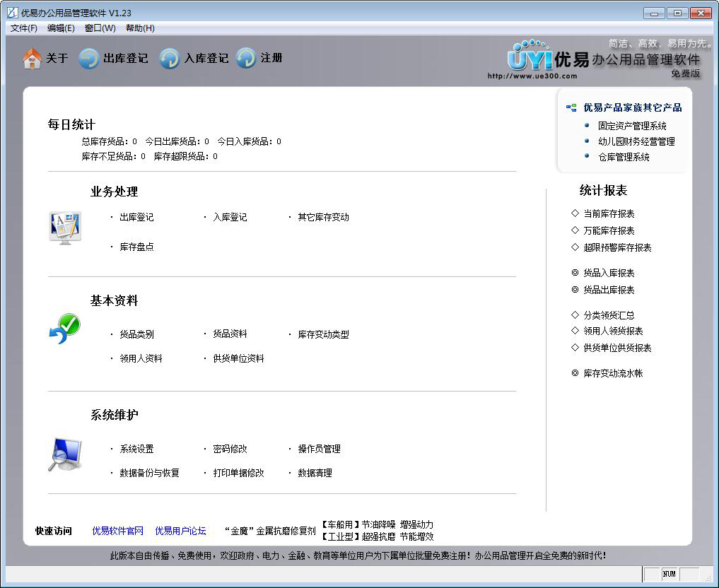
Task: Click the 今日出库货品: 0 statistic
Action: point(177,141)
